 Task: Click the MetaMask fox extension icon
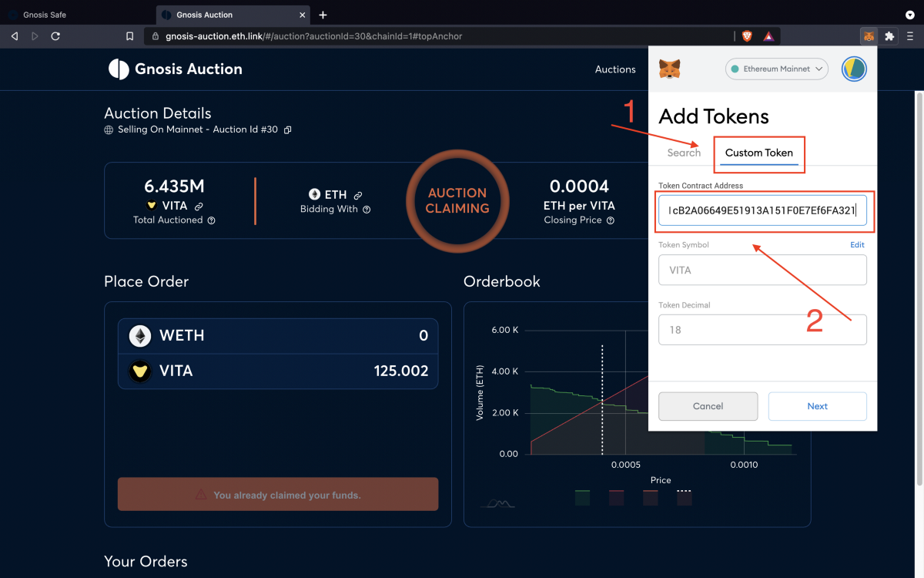pos(869,36)
